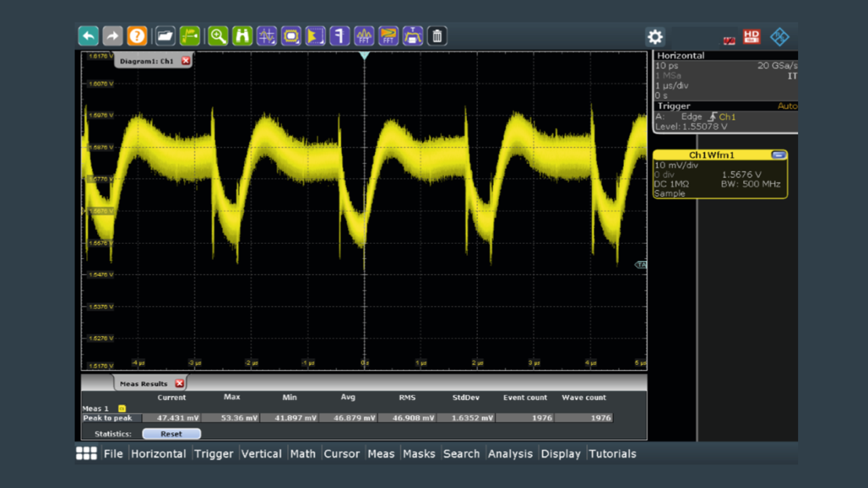Select the zoom magnifier tool
This screenshot has height=488, width=868.
pyautogui.click(x=218, y=36)
